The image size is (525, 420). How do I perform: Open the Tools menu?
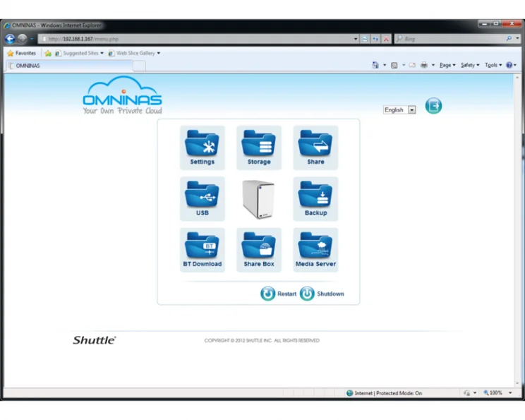[x=493, y=65]
